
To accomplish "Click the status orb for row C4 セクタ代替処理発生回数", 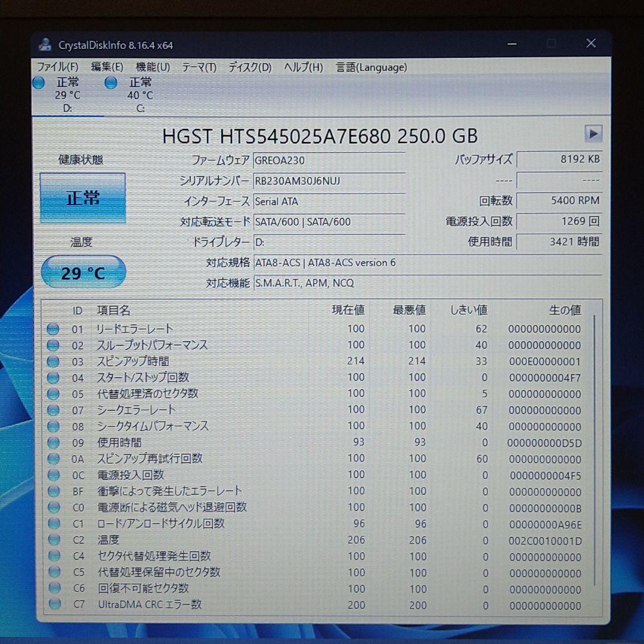I will pos(54,556).
